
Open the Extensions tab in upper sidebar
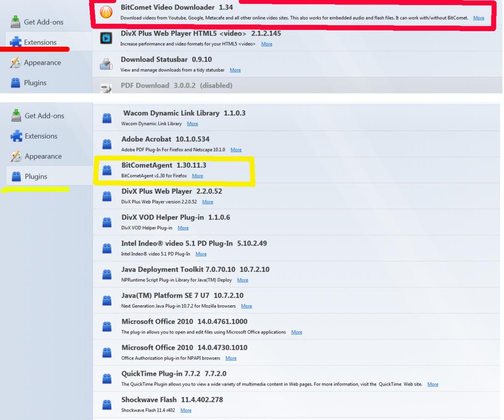coord(40,42)
